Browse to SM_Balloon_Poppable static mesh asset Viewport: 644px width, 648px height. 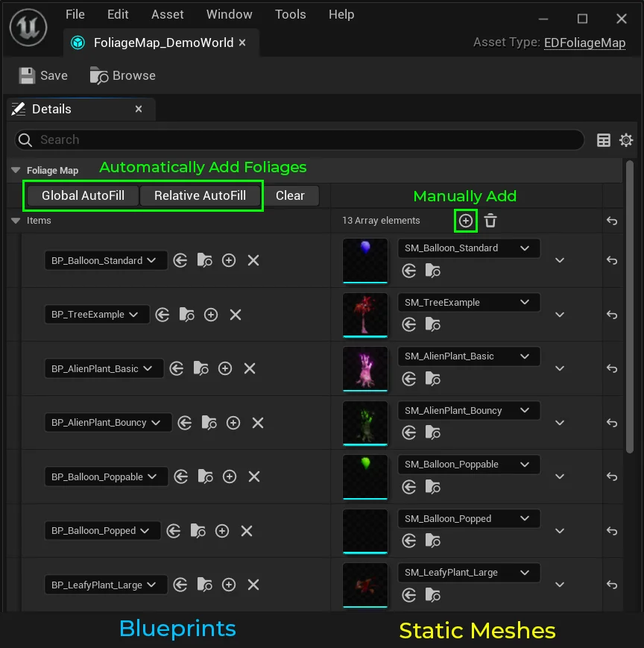coord(432,488)
